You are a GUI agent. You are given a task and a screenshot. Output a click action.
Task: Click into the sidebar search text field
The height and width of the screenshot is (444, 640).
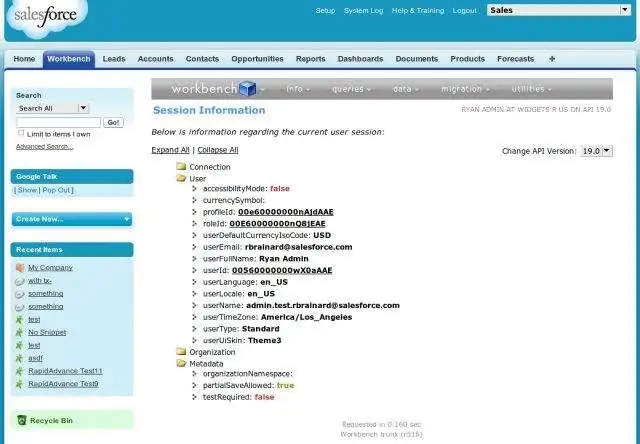[58, 122]
